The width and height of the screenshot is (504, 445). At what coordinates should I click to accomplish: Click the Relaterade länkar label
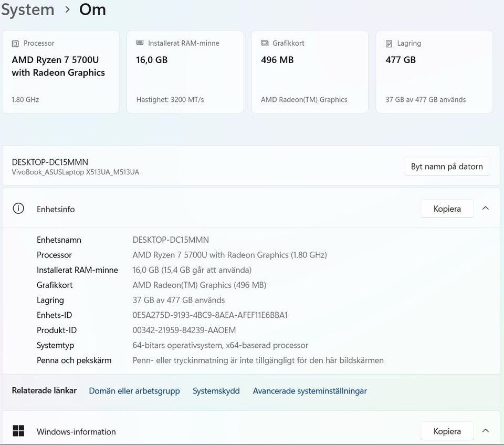pyautogui.click(x=44, y=390)
